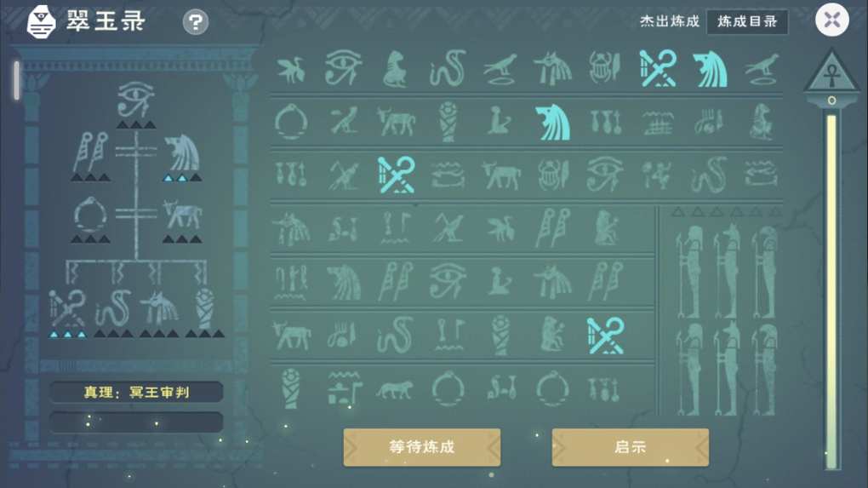Select the bull glyph in formula tree
This screenshot has height=488, width=868.
click(182, 215)
